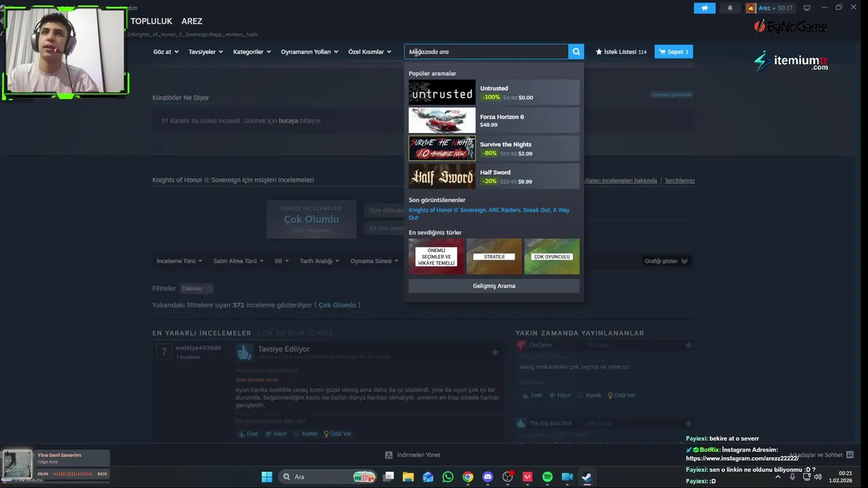Select Untrusted search suggestion
This screenshot has height=488, width=868.
coord(494,92)
